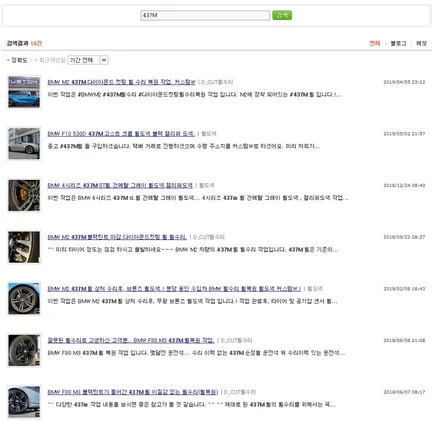Open thumbnail for 블랙틴트 마감 M2 wheel post
Image resolution: width=440 pixels, height=422 pixels.
coord(24,247)
